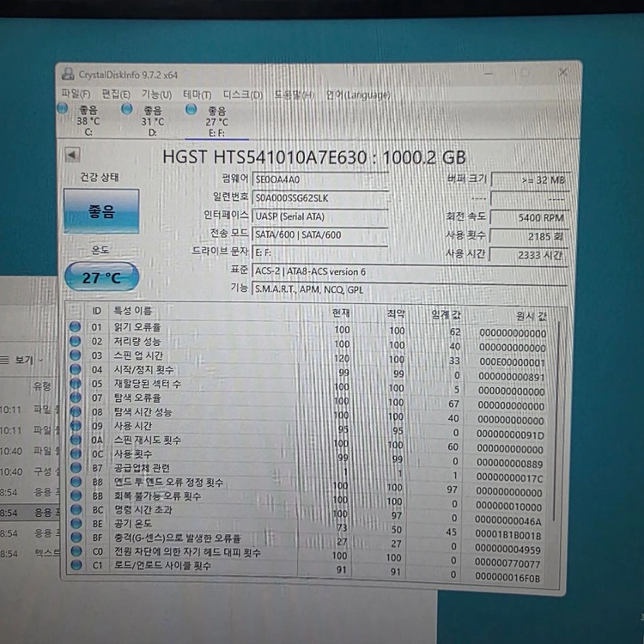Select raw value 000000770077
644x644 pixels.
tap(507, 563)
